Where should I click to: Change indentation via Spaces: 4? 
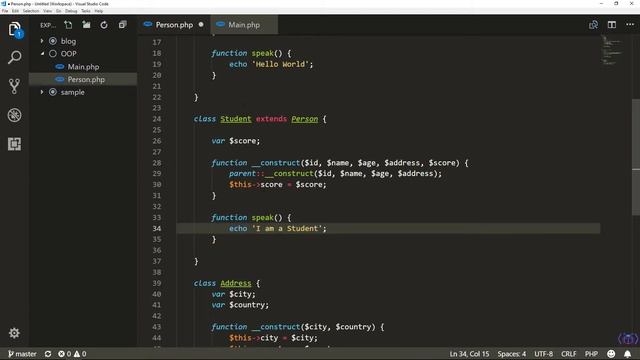[511, 354]
